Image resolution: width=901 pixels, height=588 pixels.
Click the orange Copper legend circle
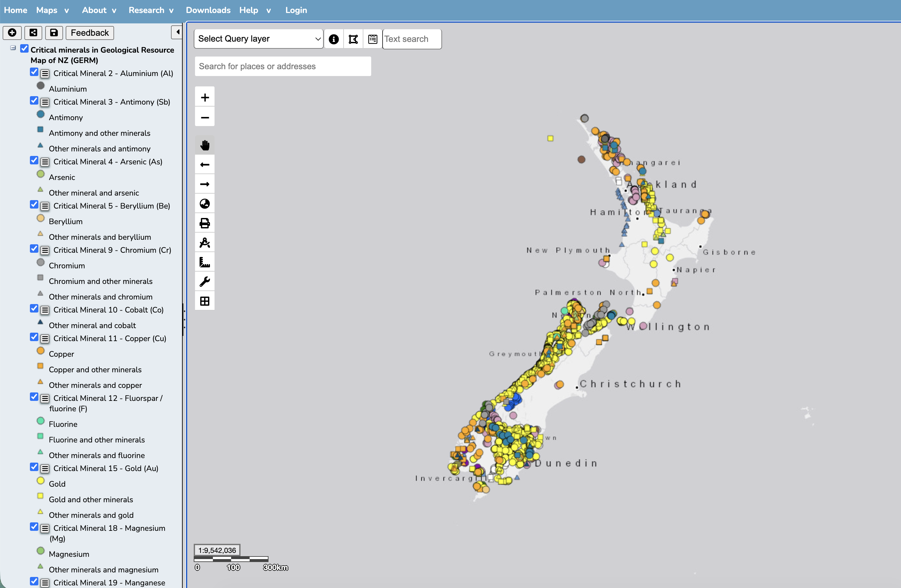[x=41, y=351]
